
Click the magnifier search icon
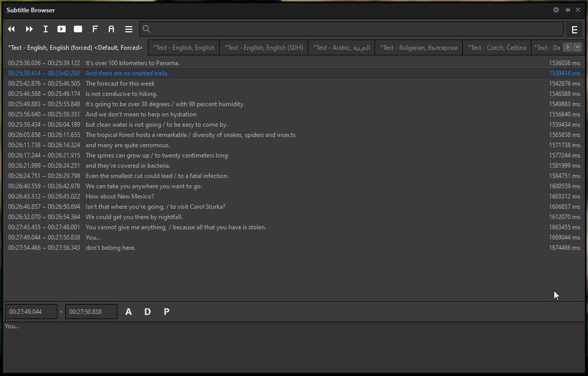click(x=147, y=29)
